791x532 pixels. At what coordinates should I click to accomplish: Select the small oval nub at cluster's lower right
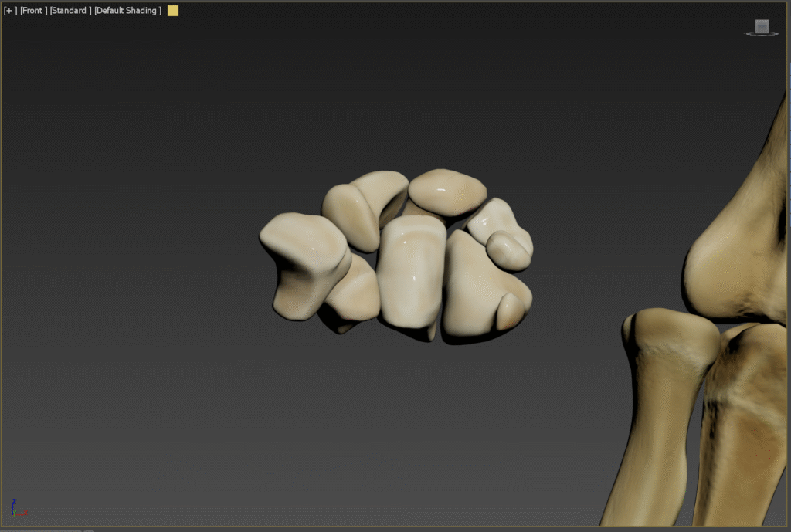pyautogui.click(x=510, y=310)
